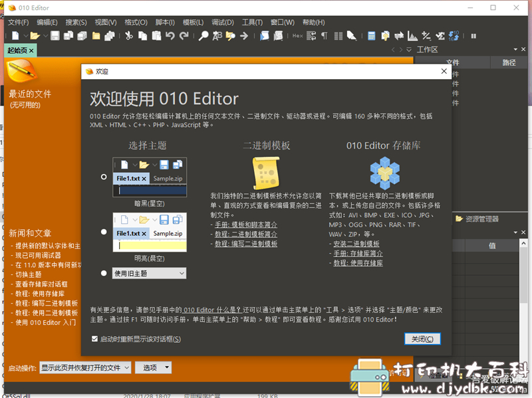Expand the New file dropdown arrow
532x398 pixels.
tap(25, 36)
